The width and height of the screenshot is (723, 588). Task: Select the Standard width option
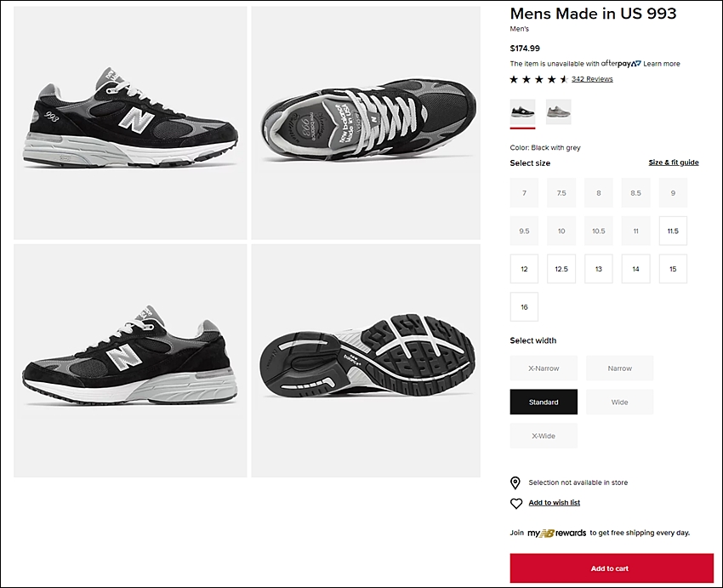544,402
